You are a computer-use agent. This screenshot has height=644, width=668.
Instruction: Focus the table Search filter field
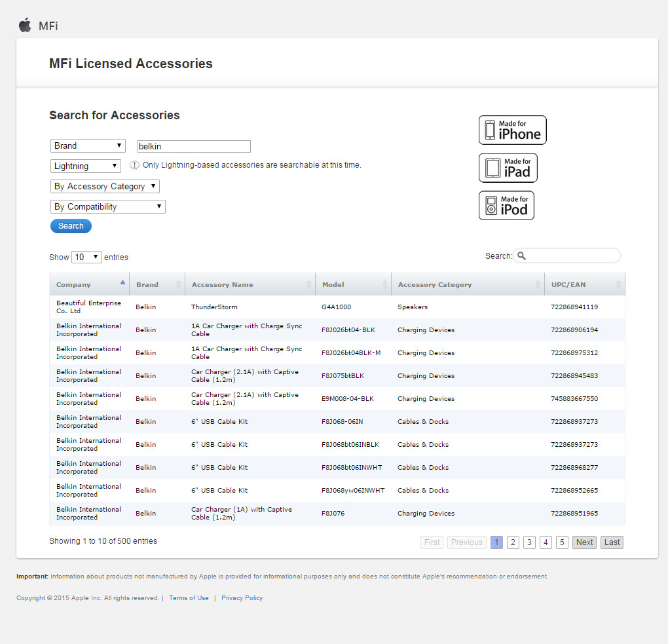click(x=567, y=256)
